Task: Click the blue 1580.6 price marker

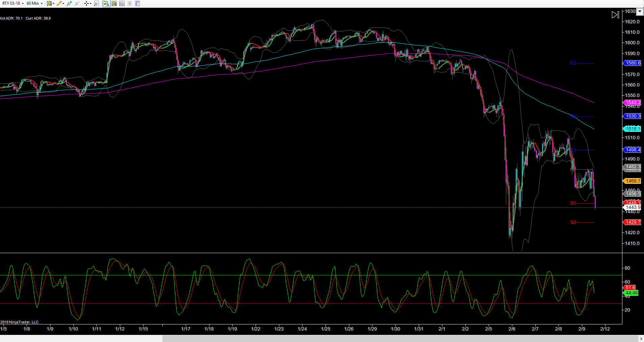Action: [632, 63]
